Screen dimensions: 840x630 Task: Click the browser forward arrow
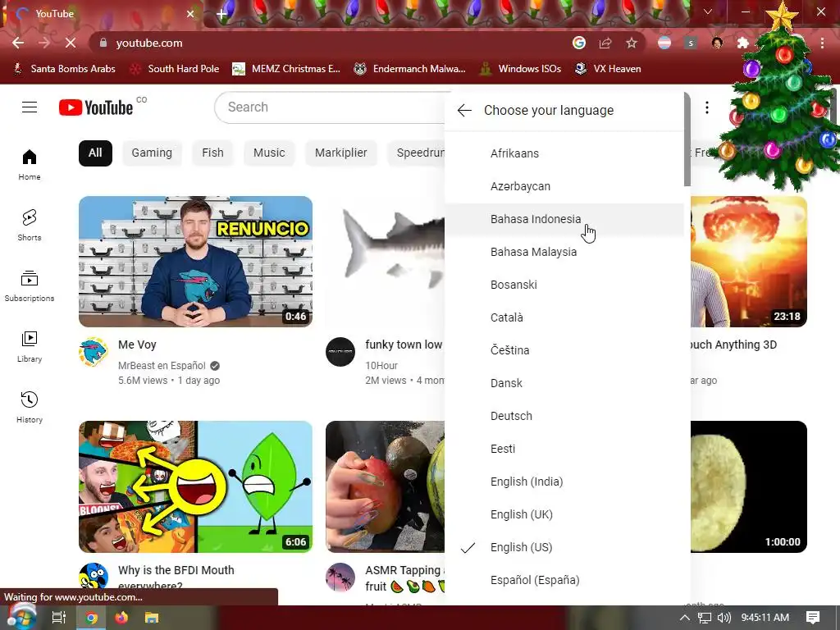[44, 43]
